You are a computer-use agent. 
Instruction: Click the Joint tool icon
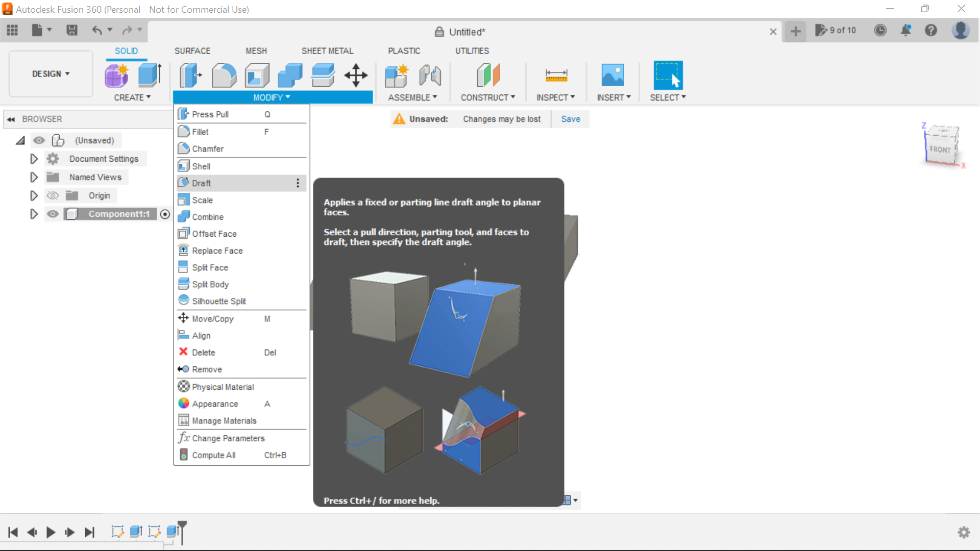coord(430,76)
